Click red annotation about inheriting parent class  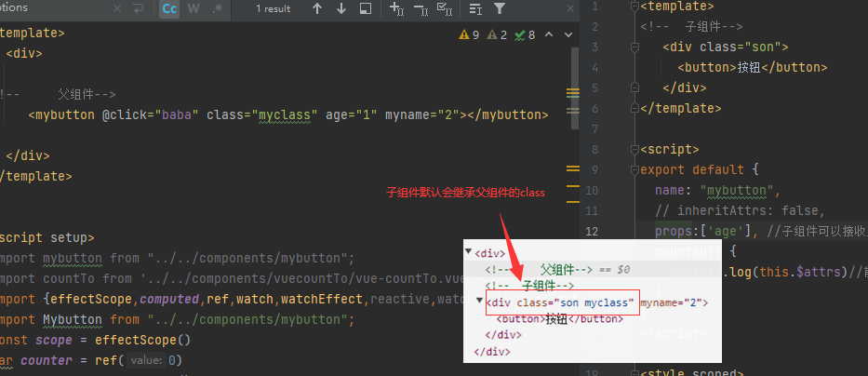tap(465, 193)
